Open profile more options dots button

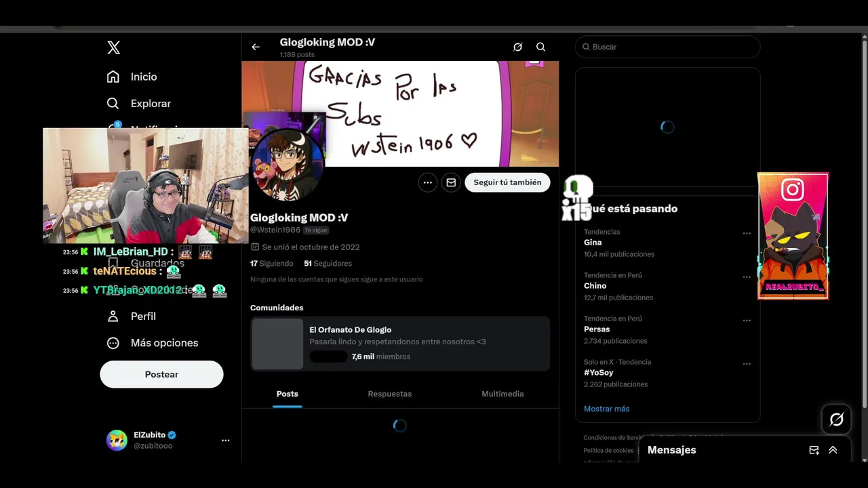[427, 182]
